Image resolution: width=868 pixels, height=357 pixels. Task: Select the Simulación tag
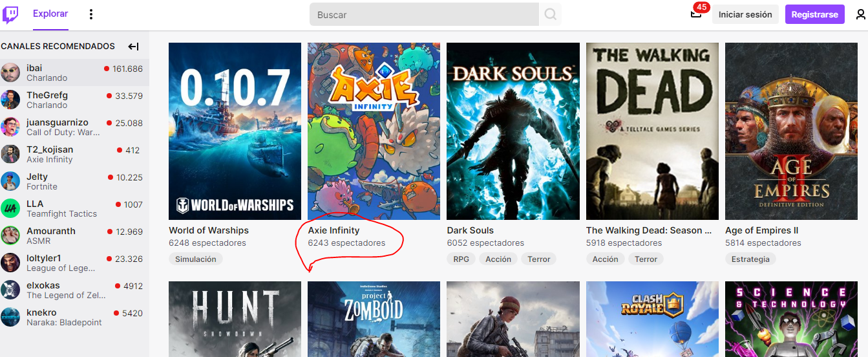coord(196,259)
